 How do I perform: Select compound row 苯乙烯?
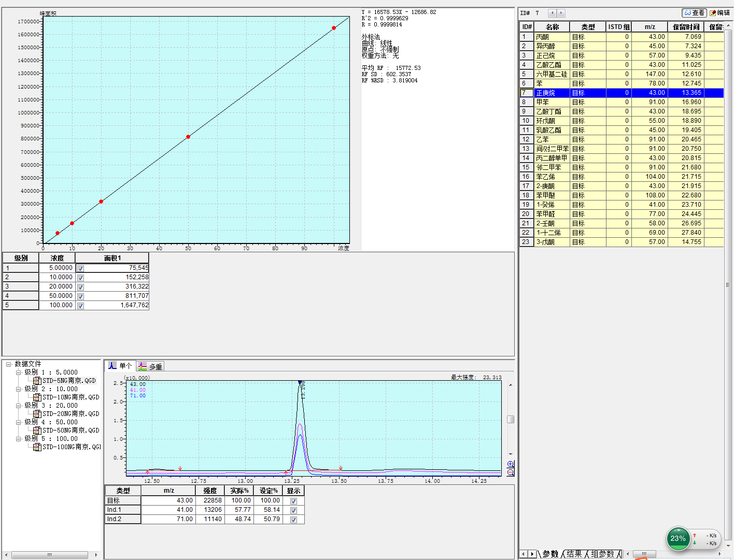pyautogui.click(x=622, y=177)
